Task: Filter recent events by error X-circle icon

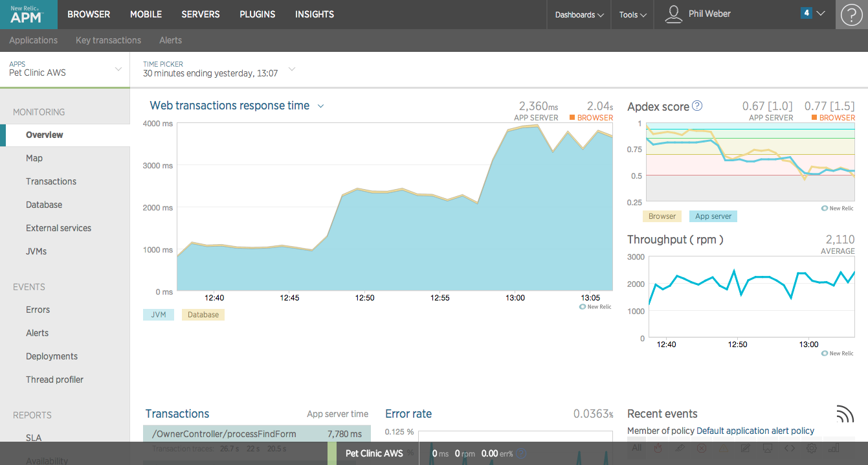Action: point(702,448)
